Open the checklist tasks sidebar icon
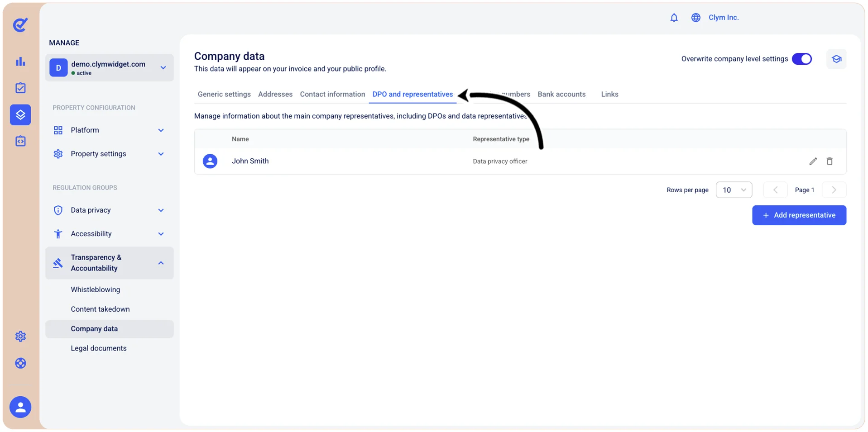The image size is (868, 432). pyautogui.click(x=20, y=88)
